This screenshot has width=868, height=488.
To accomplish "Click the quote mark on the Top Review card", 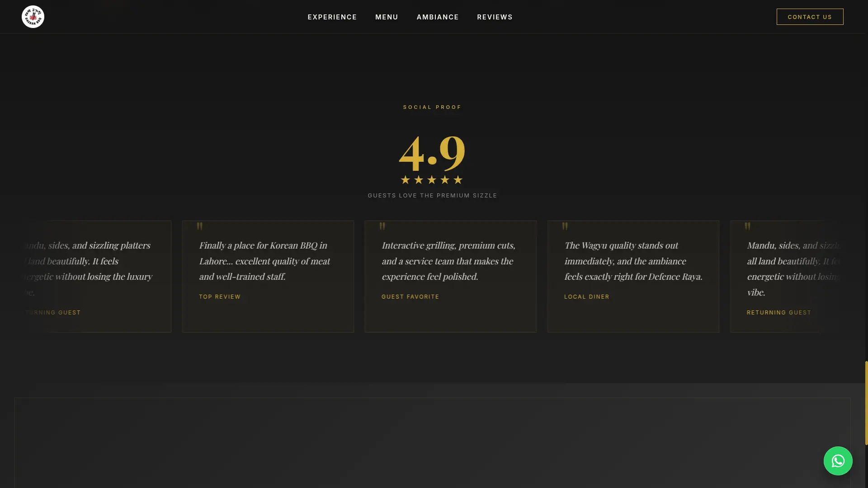I will pyautogui.click(x=200, y=226).
